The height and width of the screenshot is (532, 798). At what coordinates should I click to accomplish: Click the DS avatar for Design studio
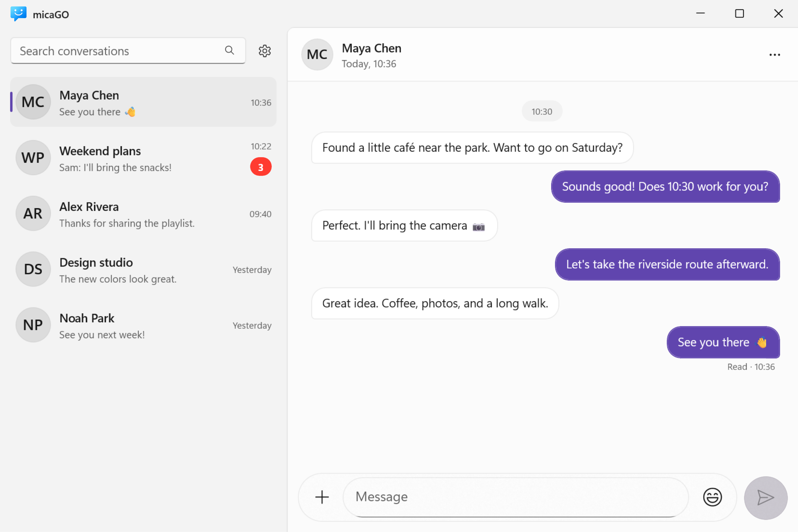(33, 269)
